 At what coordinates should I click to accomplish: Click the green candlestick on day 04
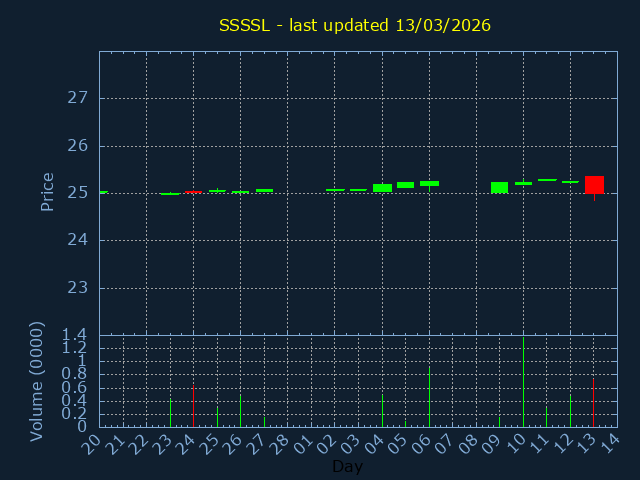click(382, 187)
